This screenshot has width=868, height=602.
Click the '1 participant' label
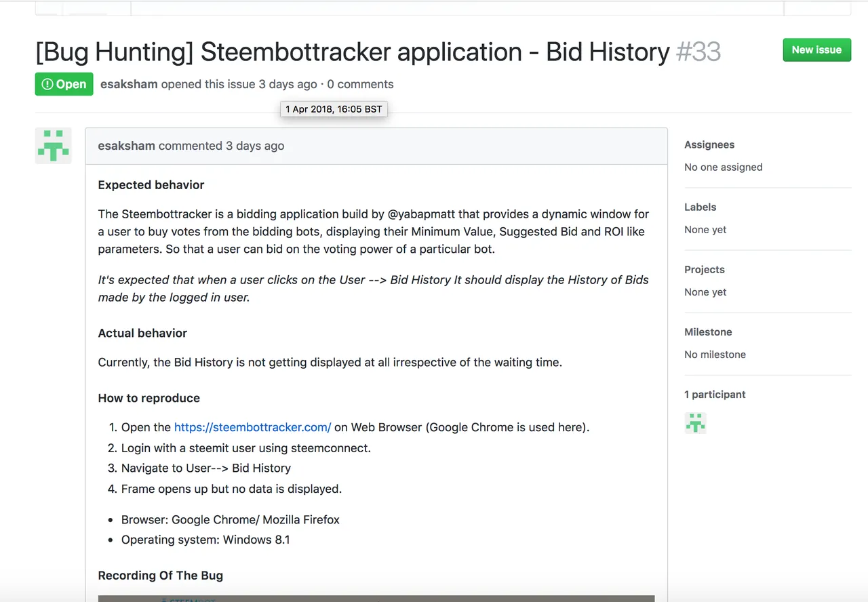pos(715,394)
